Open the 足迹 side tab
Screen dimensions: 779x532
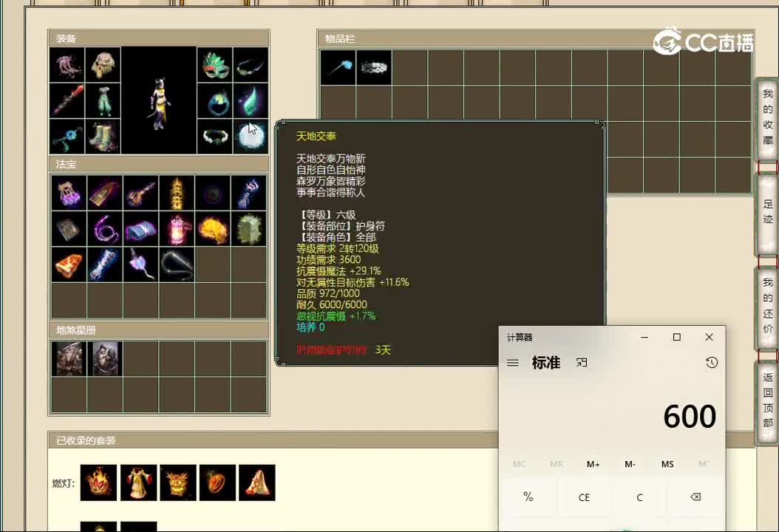tap(768, 213)
